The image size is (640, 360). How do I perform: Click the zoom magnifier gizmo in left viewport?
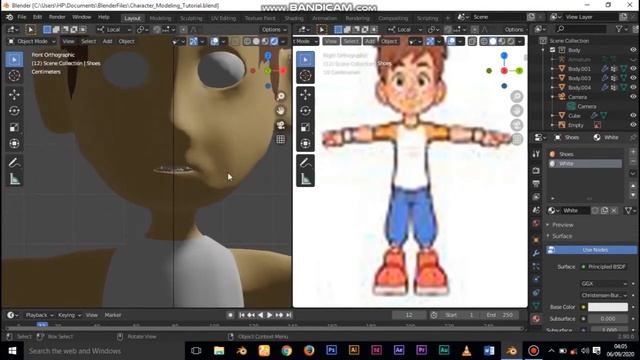(x=281, y=96)
